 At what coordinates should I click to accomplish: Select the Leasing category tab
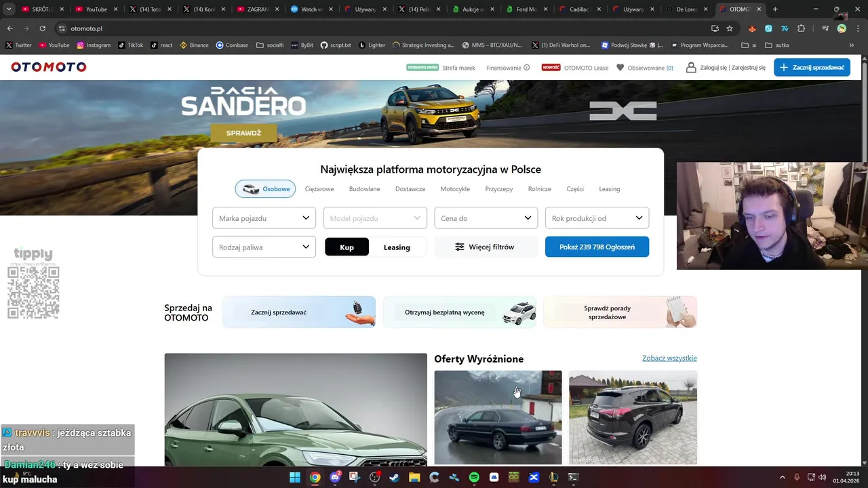pyautogui.click(x=610, y=189)
